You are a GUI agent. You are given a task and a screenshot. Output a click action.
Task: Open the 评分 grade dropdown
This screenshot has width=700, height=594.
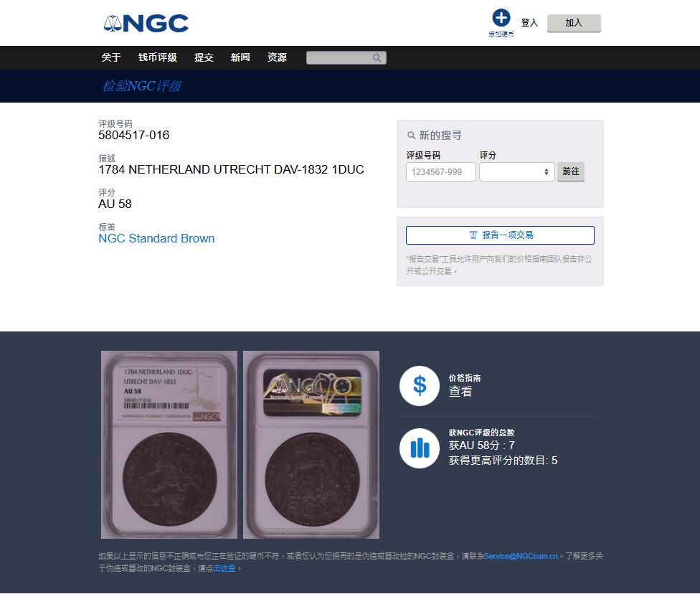[x=517, y=172]
